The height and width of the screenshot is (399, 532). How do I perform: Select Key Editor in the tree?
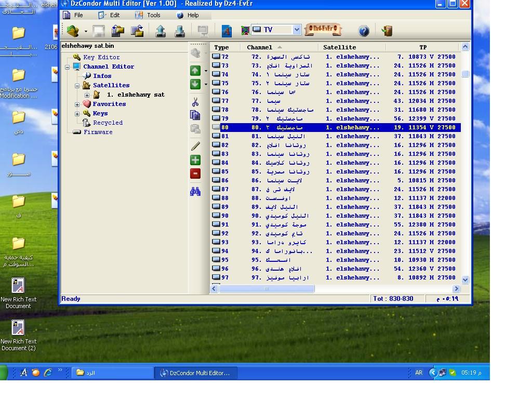pos(101,57)
